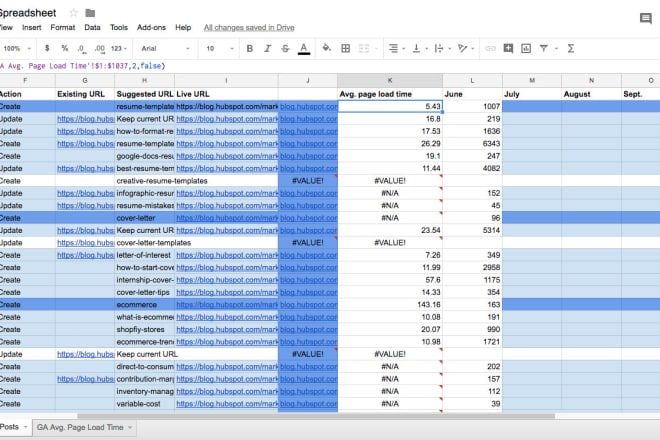This screenshot has width=660, height=440.
Task: Open the Tools menu
Action: (119, 27)
